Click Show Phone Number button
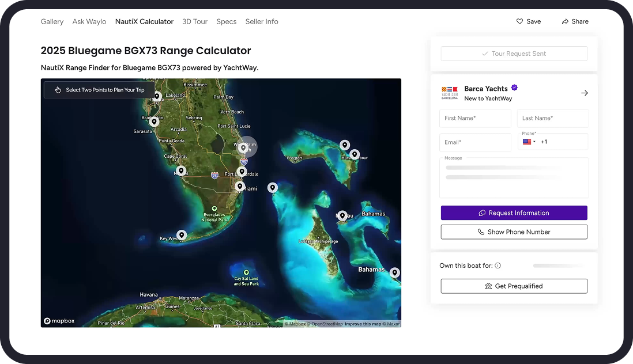The height and width of the screenshot is (364, 633). pos(514,232)
